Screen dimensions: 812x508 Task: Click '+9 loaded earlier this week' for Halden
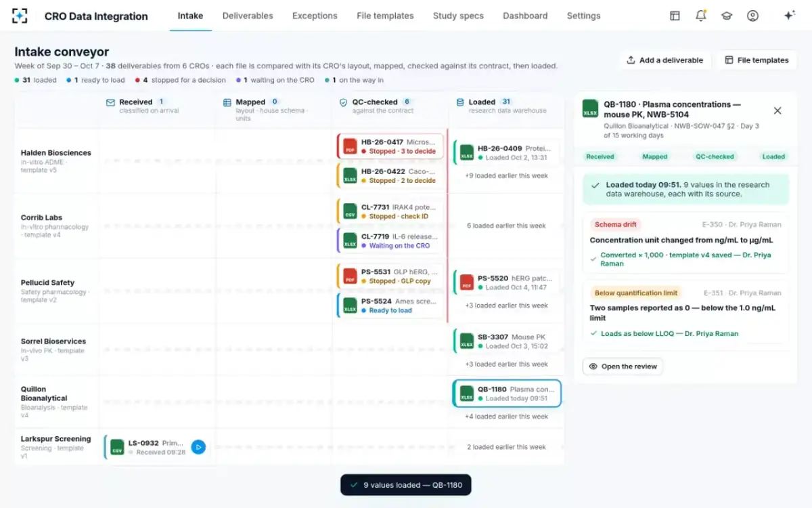tap(506, 176)
